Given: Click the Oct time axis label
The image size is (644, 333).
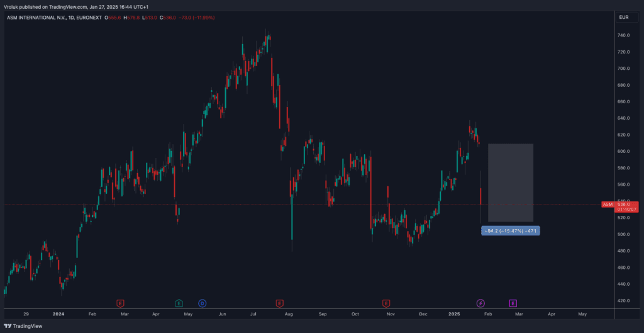Looking at the screenshot, I should point(355,314).
